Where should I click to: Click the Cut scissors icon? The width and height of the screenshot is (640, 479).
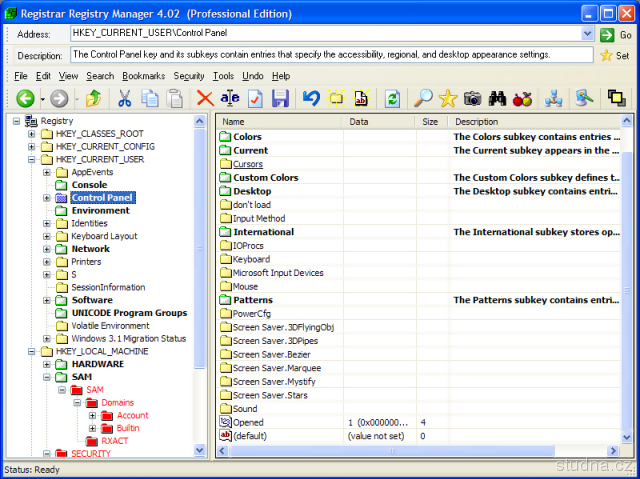coord(125,98)
